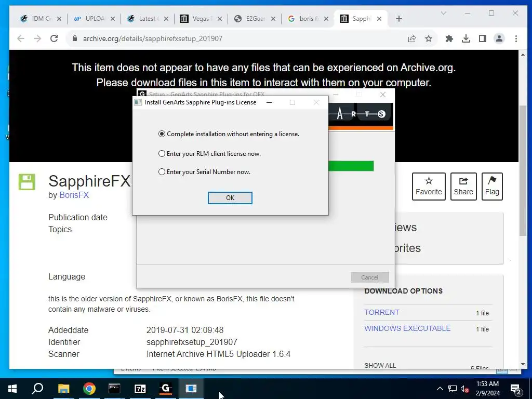Download the WINDOWS EXECUTABLE file
532x399 pixels.
(407, 328)
